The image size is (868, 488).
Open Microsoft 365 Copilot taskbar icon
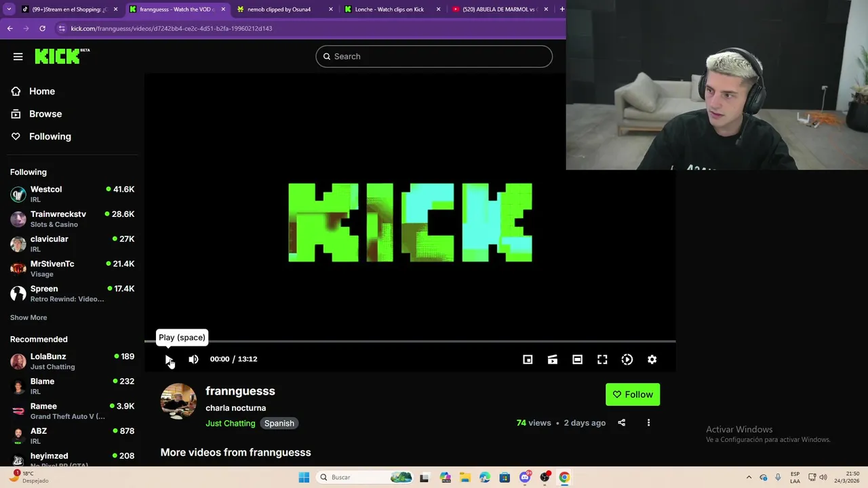click(x=445, y=477)
